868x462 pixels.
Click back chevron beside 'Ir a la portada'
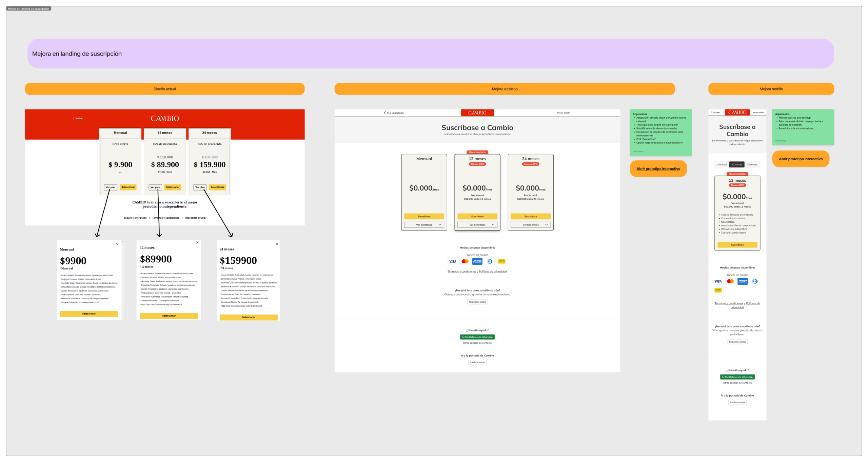coord(385,113)
